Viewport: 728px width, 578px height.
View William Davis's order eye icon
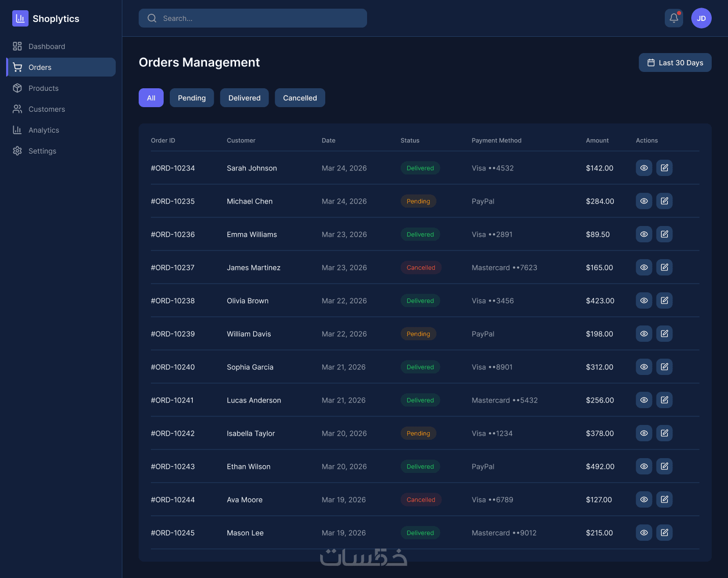[644, 334]
